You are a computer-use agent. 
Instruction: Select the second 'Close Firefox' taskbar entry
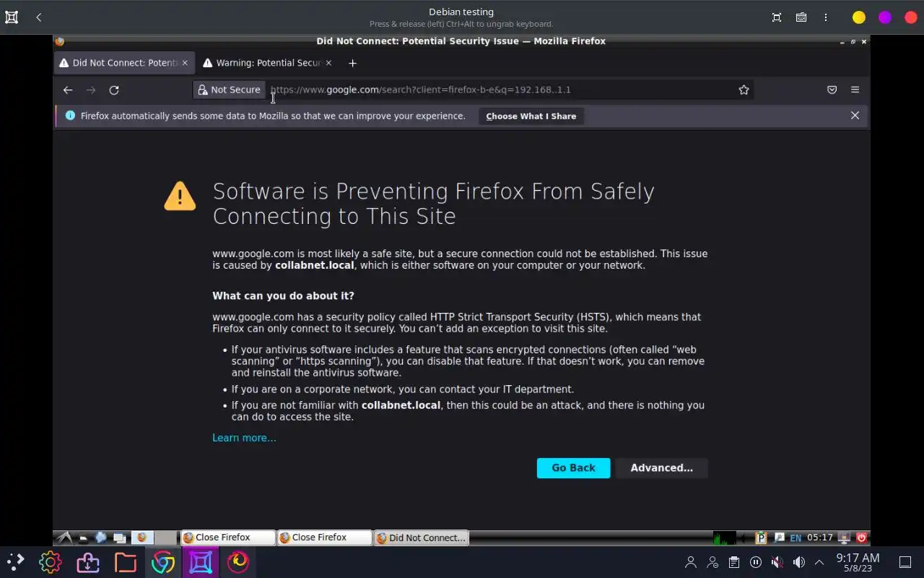tap(324, 538)
